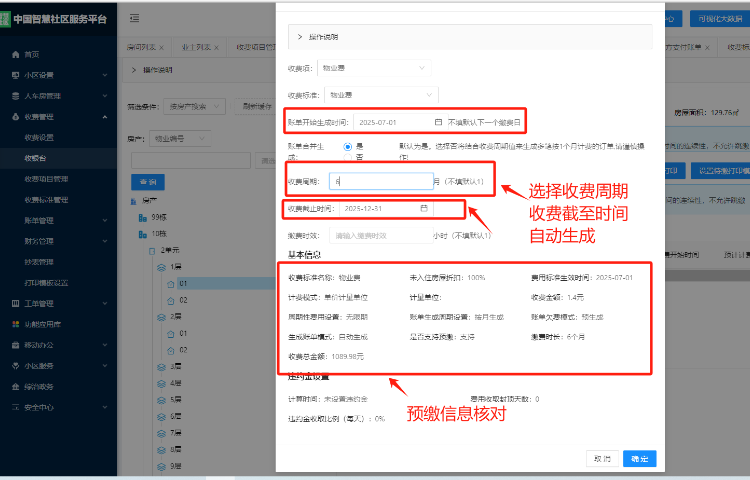This screenshot has height=480, width=750.
Task: Click the 确定 confirm button
Action: [x=640, y=458]
